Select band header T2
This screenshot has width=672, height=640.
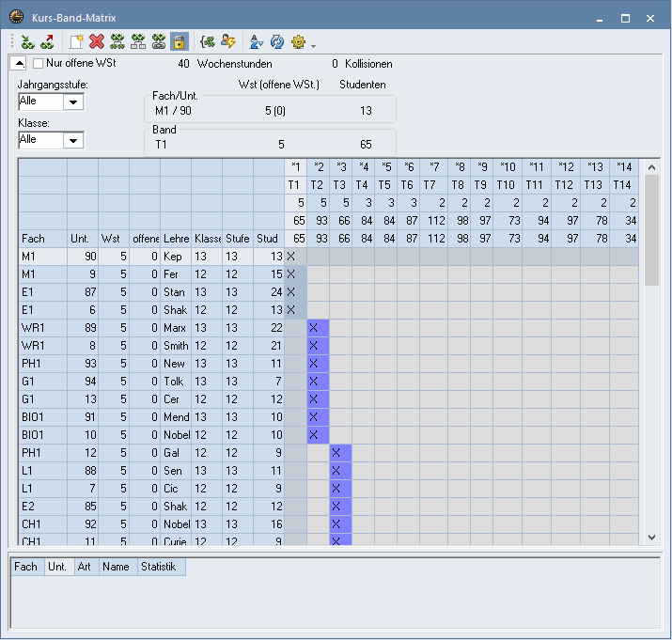pos(318,185)
